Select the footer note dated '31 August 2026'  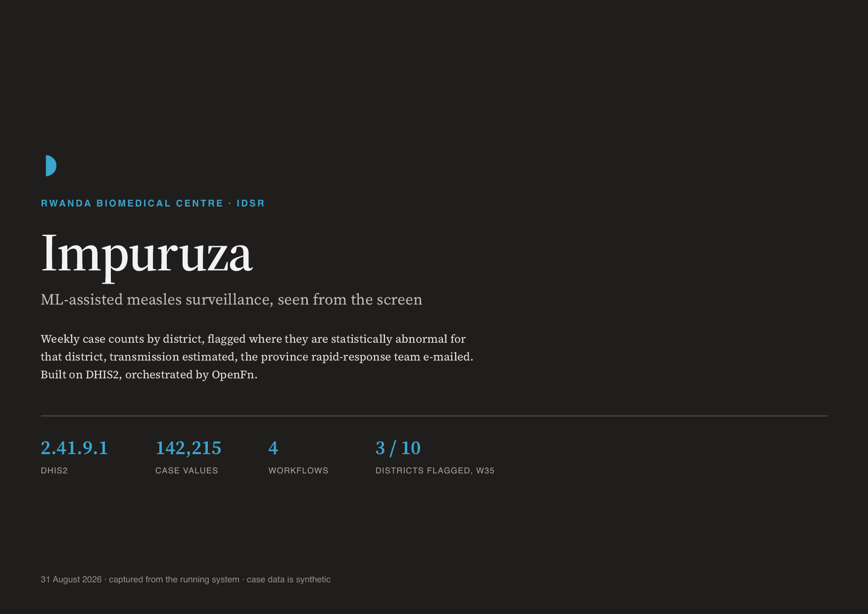pos(186,579)
